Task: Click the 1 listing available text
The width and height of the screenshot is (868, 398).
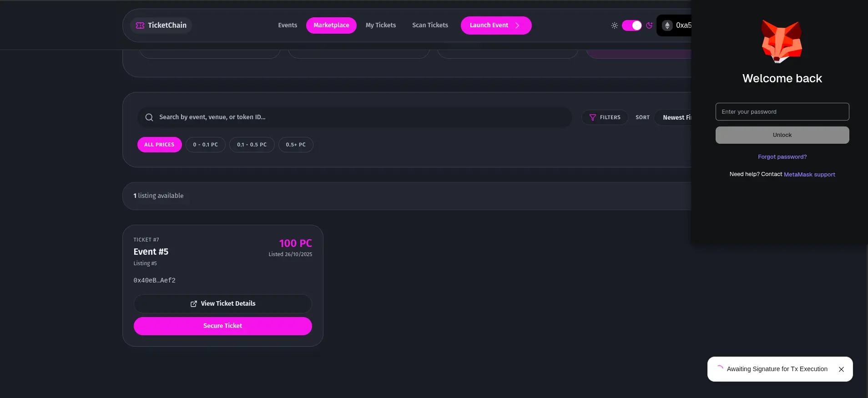Action: pos(158,196)
